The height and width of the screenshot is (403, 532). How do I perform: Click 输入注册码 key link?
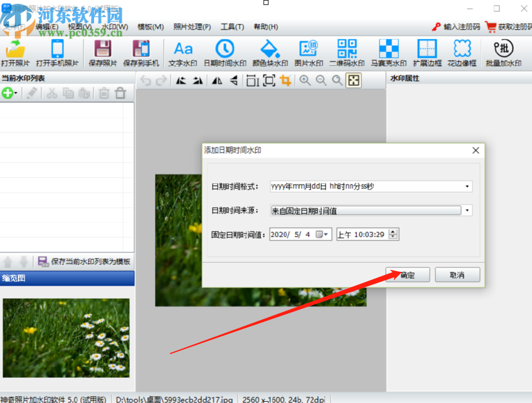456,27
